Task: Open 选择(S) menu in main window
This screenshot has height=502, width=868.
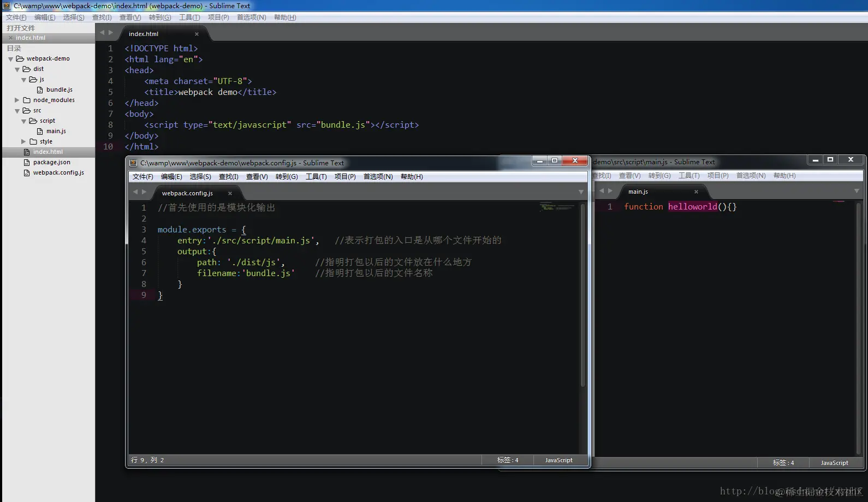Action: coord(74,17)
